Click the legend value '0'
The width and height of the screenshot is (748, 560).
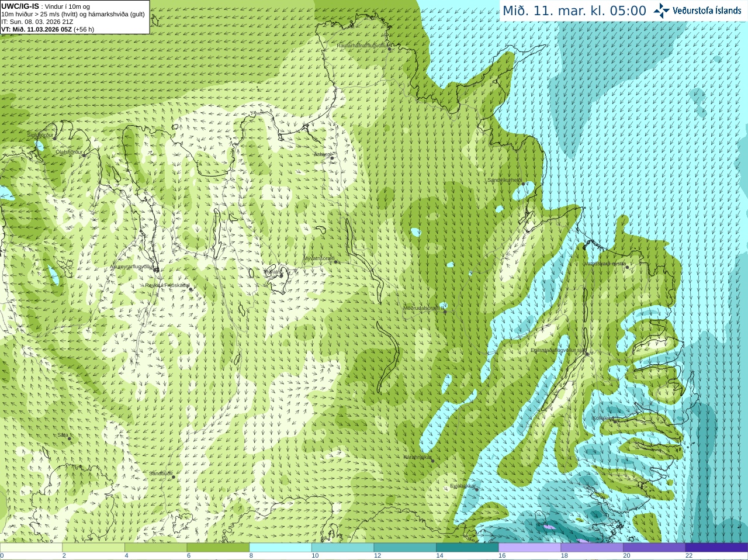tap(2, 556)
